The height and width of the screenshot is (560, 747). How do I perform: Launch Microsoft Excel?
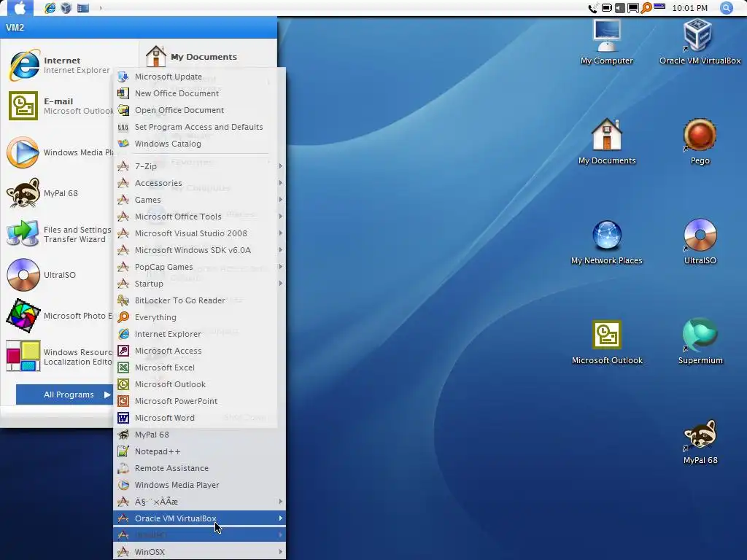199,367
